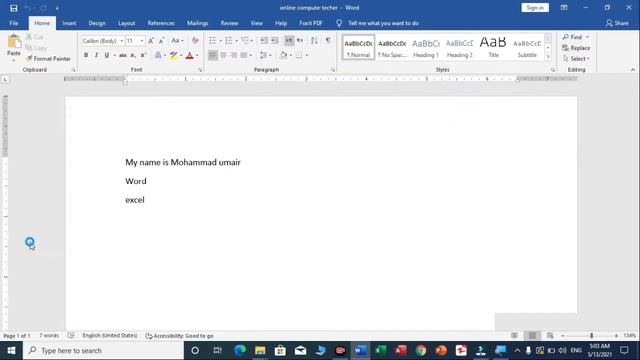640x360 pixels.
Task: Switch to the References tab
Action: tap(161, 23)
